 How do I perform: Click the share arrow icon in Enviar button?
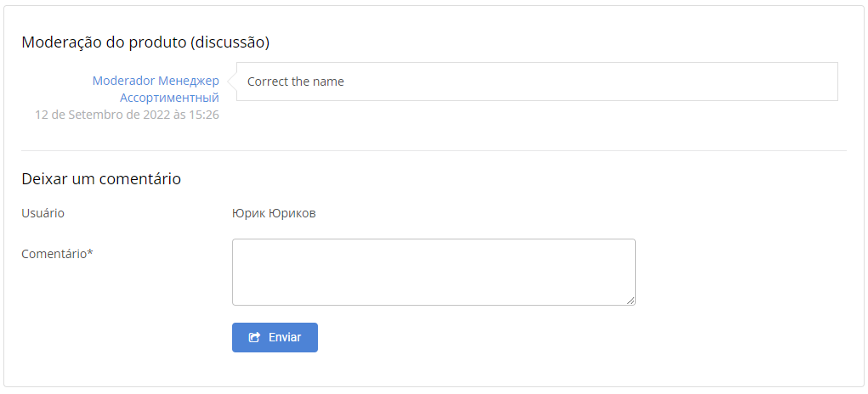pos(253,337)
